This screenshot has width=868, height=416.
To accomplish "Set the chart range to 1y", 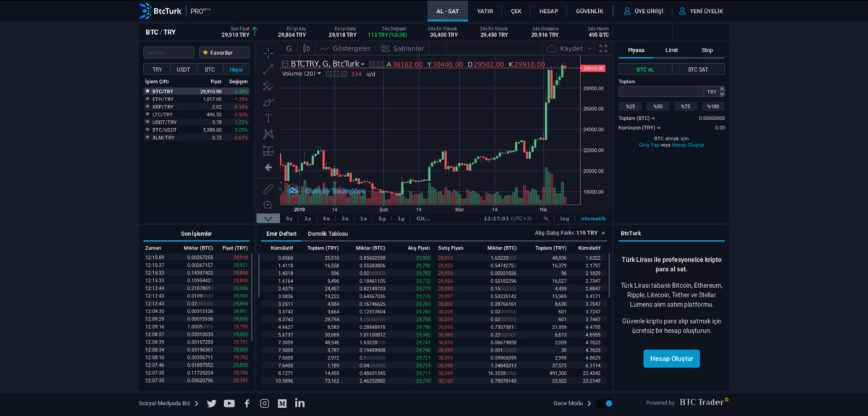I will tap(307, 218).
